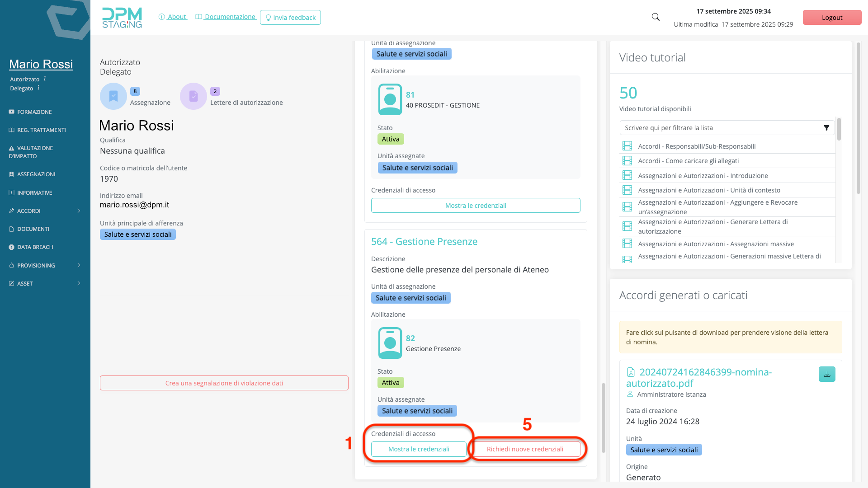
Task: Expand the Accordi sidebar submenu
Action: pyautogui.click(x=79, y=211)
